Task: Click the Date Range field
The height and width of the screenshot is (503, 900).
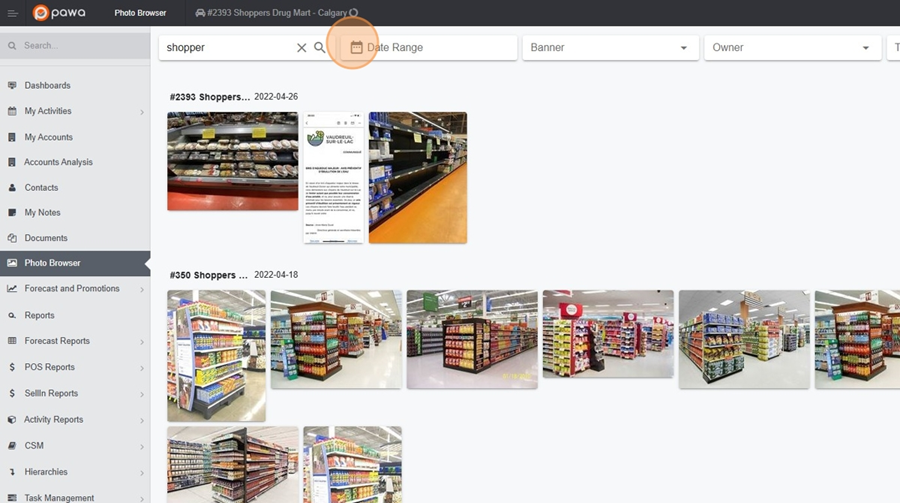Action: pyautogui.click(x=429, y=48)
